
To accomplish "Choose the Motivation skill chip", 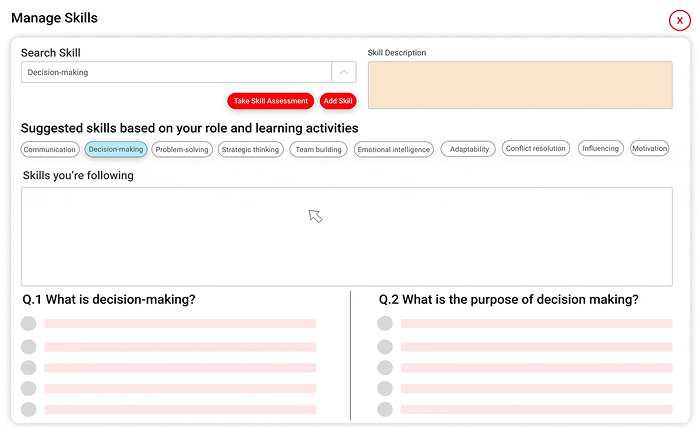I will coord(649,149).
